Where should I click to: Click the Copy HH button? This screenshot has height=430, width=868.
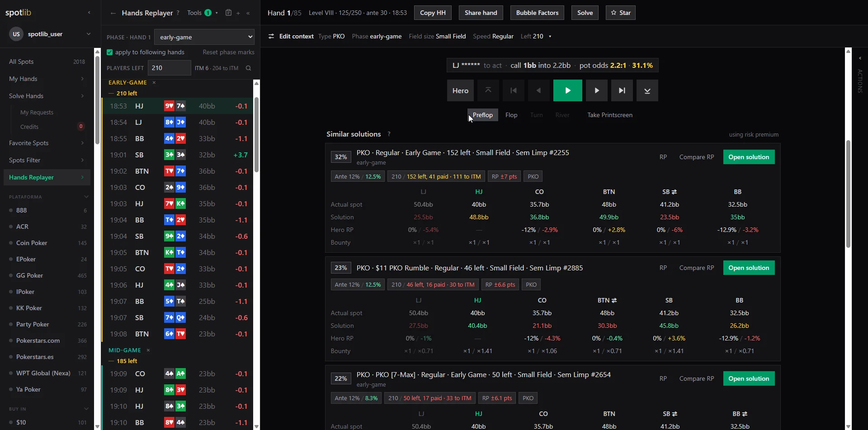coord(433,13)
